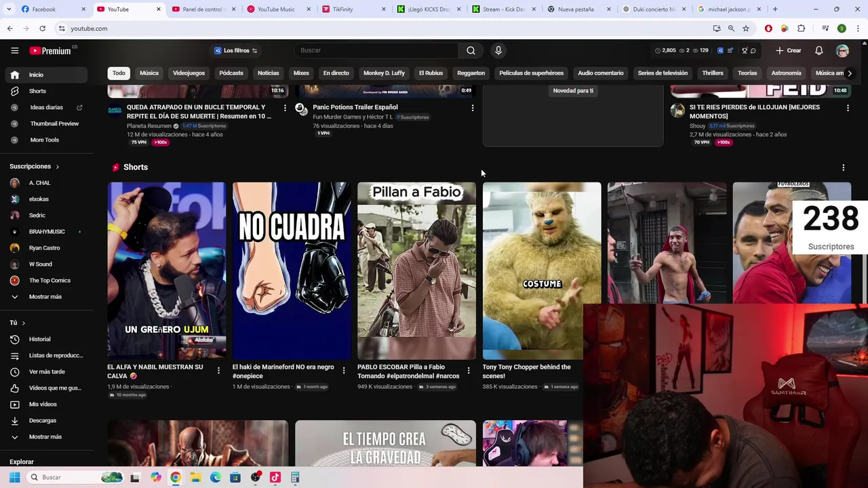Select the En directo filter chip

click(x=336, y=73)
